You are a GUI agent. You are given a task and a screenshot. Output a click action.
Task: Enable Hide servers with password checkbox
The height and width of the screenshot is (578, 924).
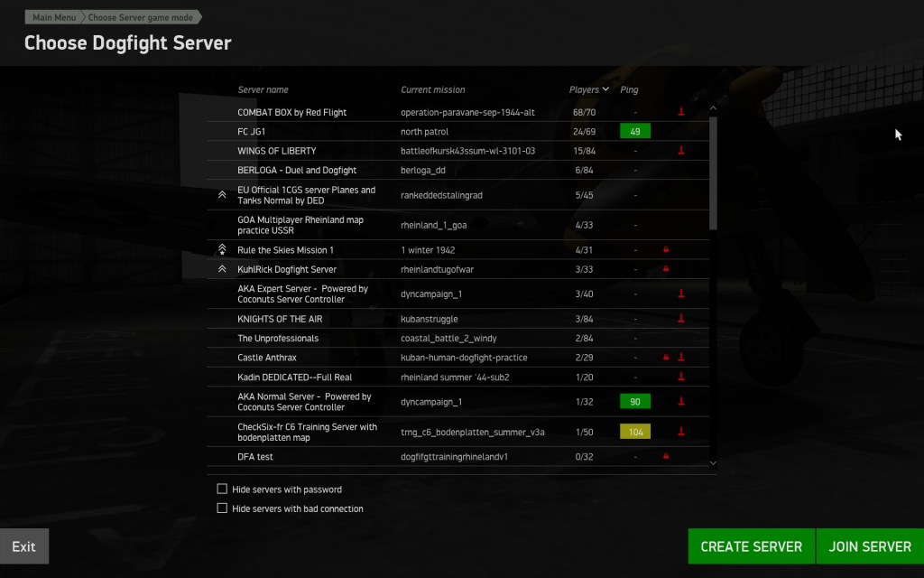(222, 489)
